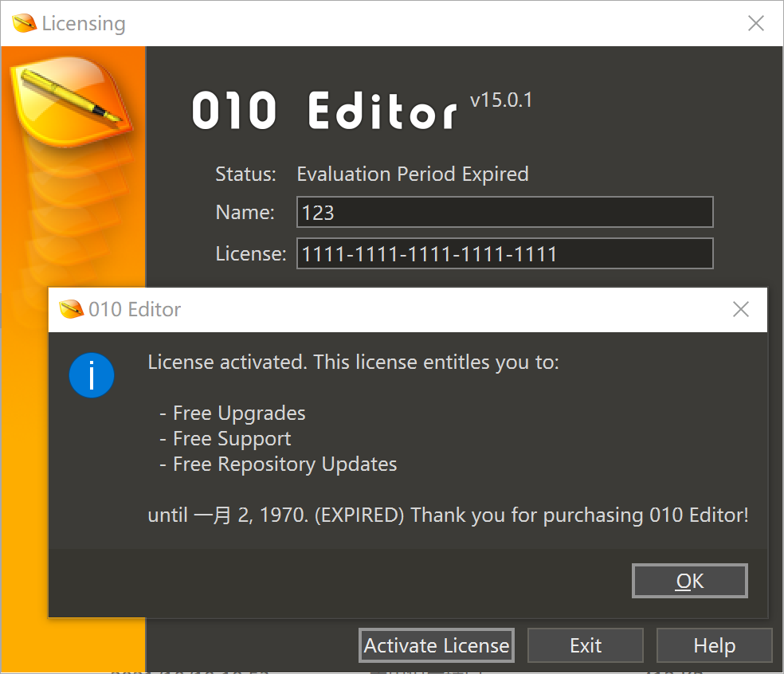784x674 pixels.
Task: Click the expiry date line with EXPIRED
Action: click(448, 515)
